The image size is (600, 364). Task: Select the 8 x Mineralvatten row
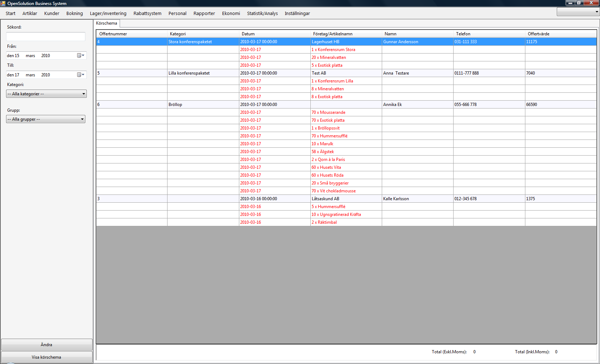pyautogui.click(x=346, y=89)
